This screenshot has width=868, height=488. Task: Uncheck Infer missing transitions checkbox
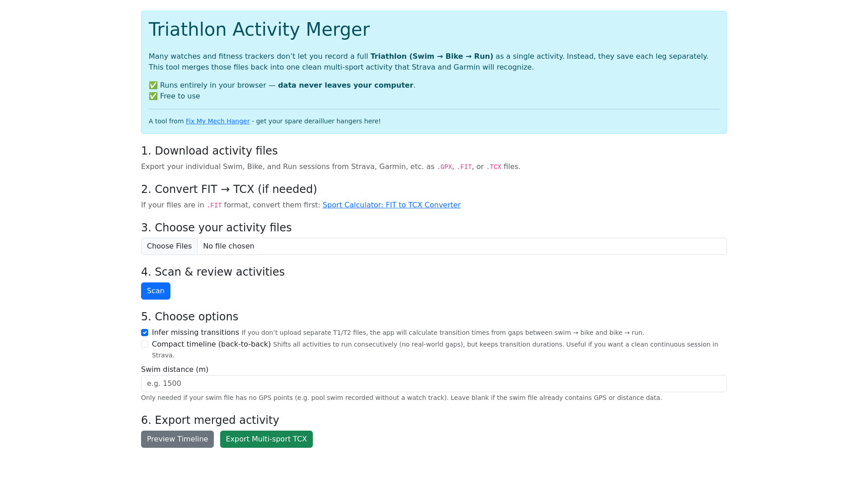click(x=145, y=333)
